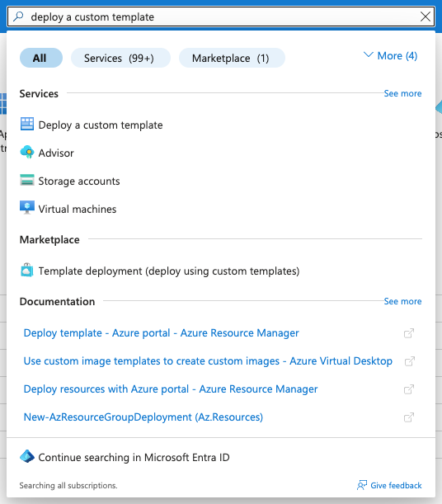Click the Storage accounts icon

pyautogui.click(x=27, y=180)
